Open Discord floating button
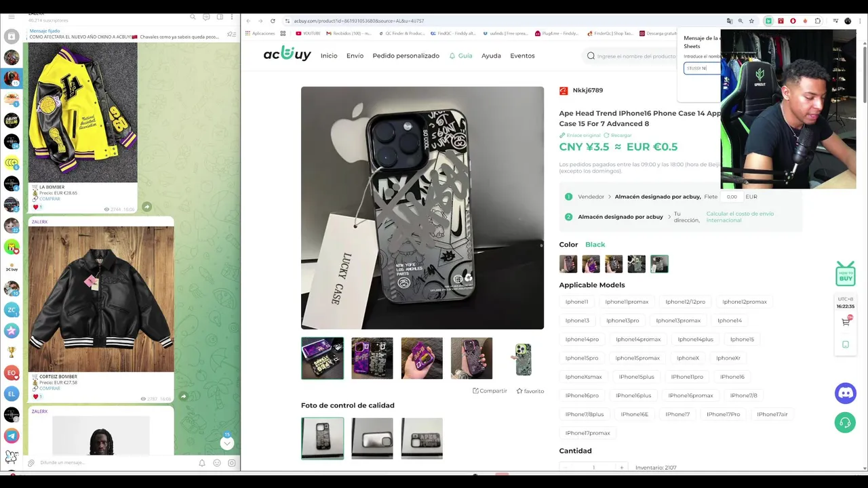The width and height of the screenshot is (868, 488). (845, 393)
